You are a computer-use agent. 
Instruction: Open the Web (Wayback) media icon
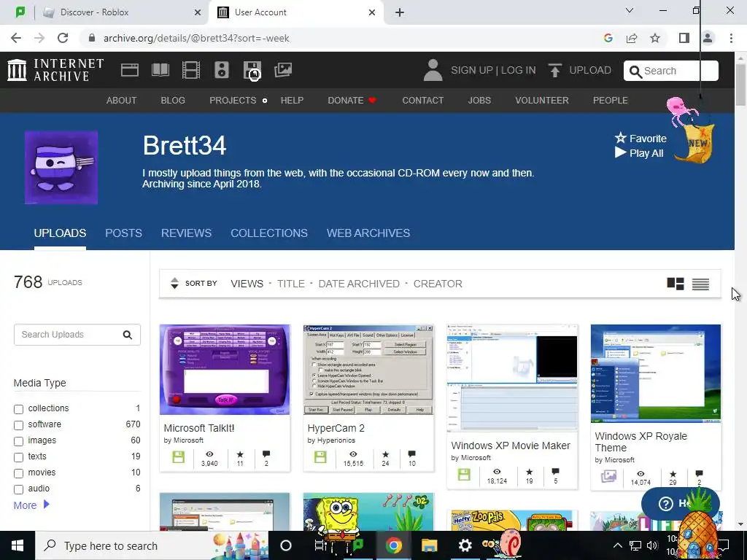(130, 70)
